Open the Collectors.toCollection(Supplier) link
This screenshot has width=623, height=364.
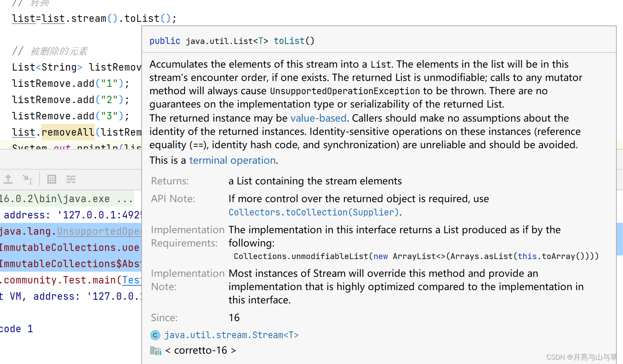314,212
